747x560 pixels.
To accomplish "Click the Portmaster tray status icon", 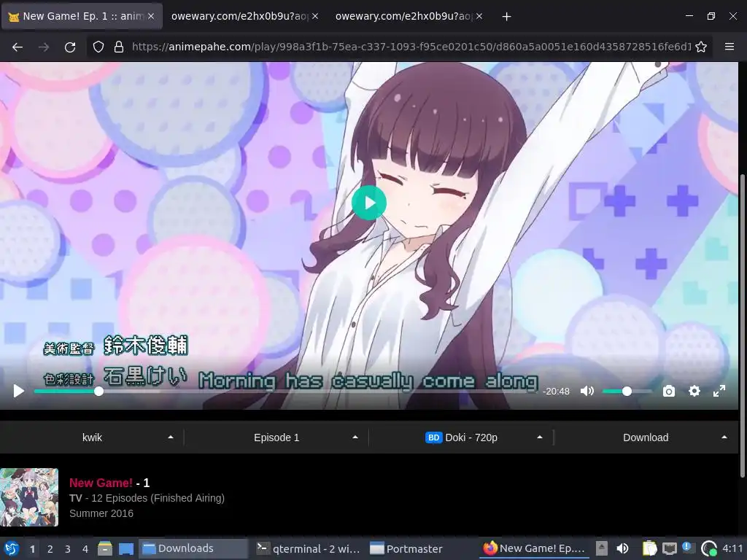I will pos(709,548).
